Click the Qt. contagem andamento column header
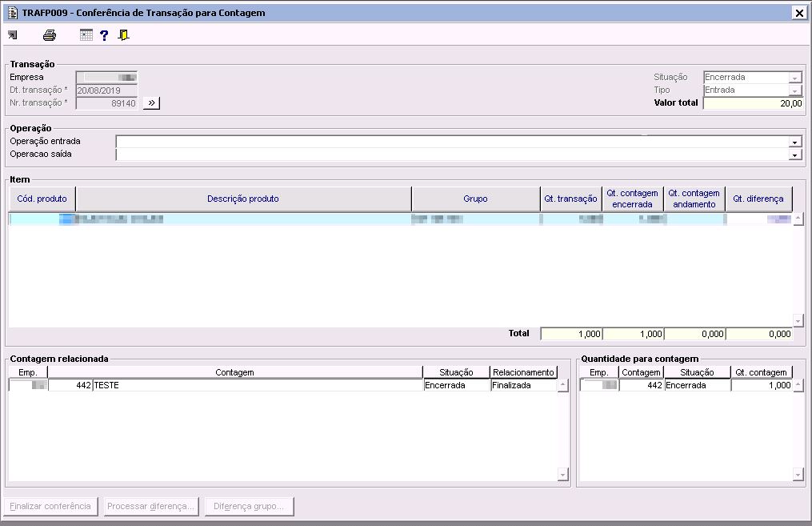Image resolution: width=812 pixels, height=526 pixels. [x=694, y=199]
